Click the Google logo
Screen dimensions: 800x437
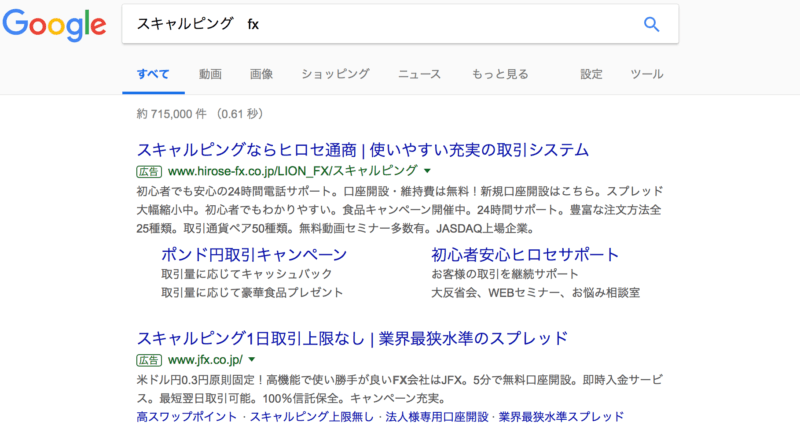point(55,24)
